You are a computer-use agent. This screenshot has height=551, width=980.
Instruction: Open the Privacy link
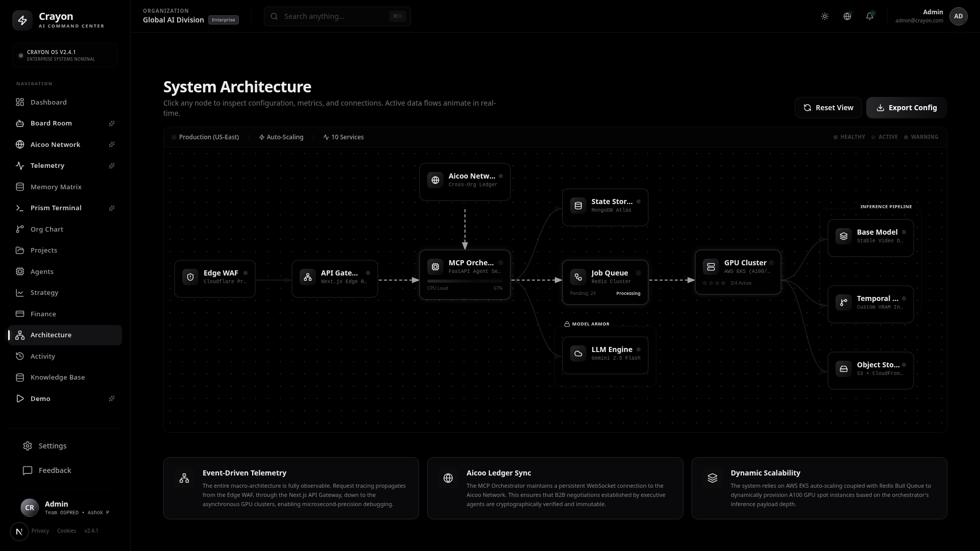pos(40,531)
